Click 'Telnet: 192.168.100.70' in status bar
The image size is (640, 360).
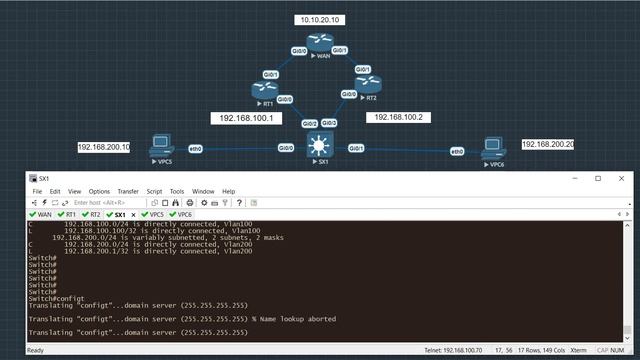point(453,350)
